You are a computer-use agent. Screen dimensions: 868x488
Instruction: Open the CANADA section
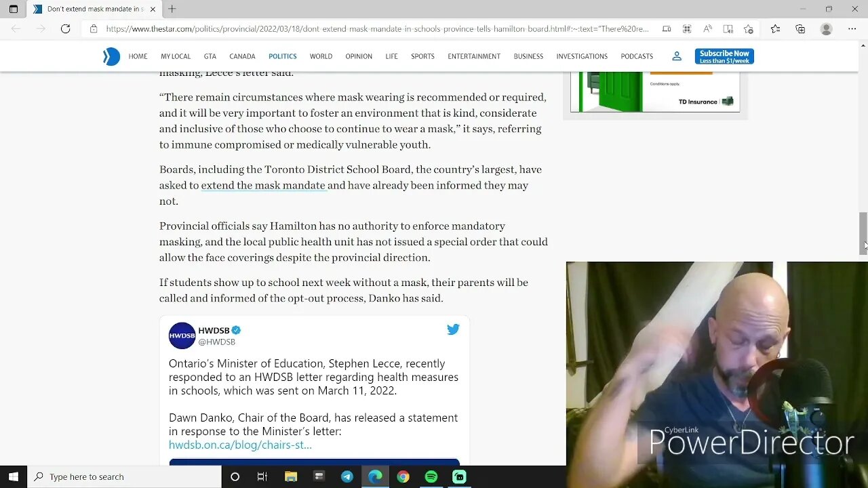pyautogui.click(x=242, y=56)
